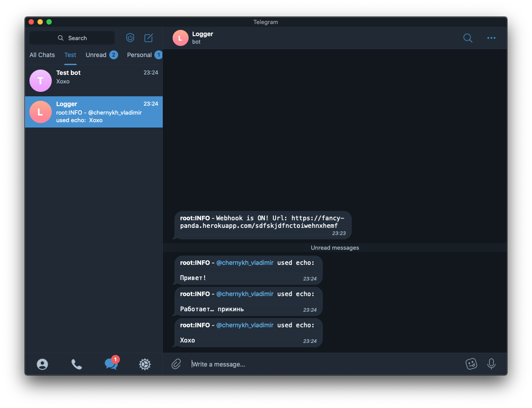Click the 'Unread messages' divider label
This screenshot has height=408, width=532.
[x=335, y=247]
